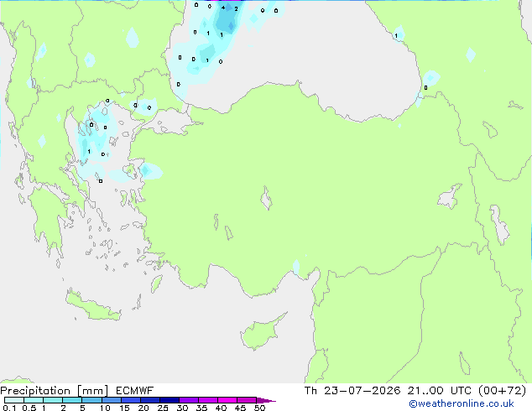The image size is (532, 411).
Task: Click the "50" legend tick label
Action: pos(259,408)
